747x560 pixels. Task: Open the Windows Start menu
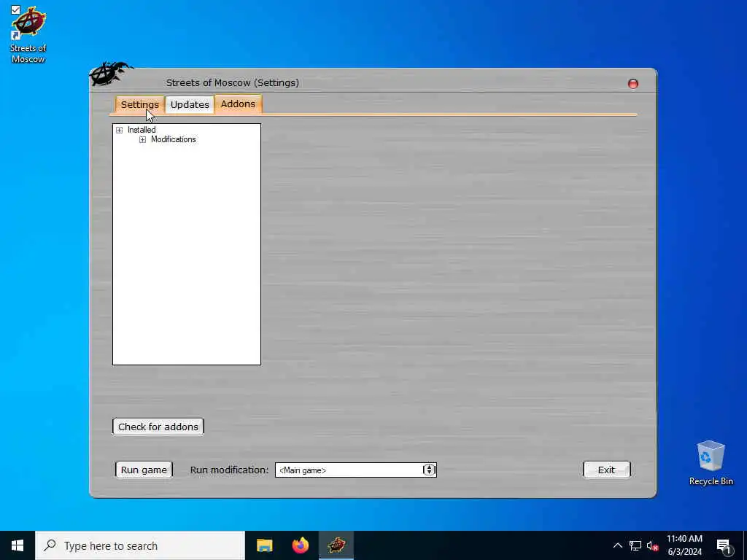tap(18, 545)
